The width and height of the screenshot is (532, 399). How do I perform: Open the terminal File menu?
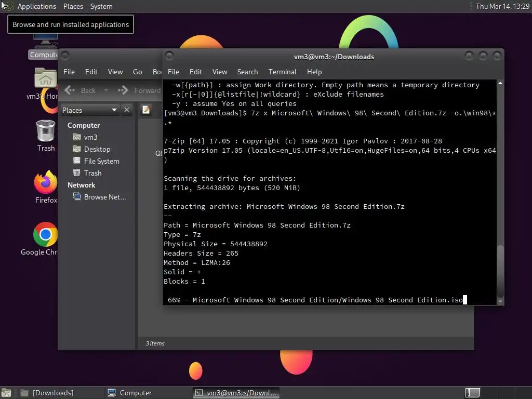click(x=174, y=72)
